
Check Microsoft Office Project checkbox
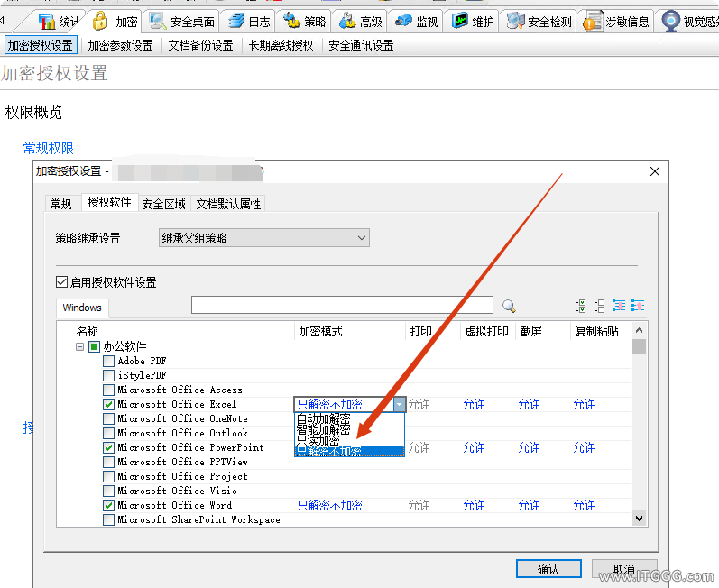108,477
